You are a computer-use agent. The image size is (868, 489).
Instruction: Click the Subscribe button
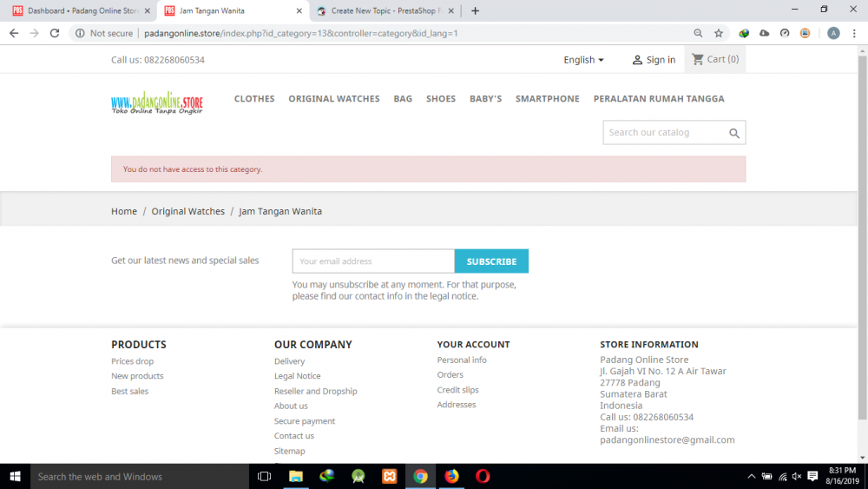click(491, 261)
